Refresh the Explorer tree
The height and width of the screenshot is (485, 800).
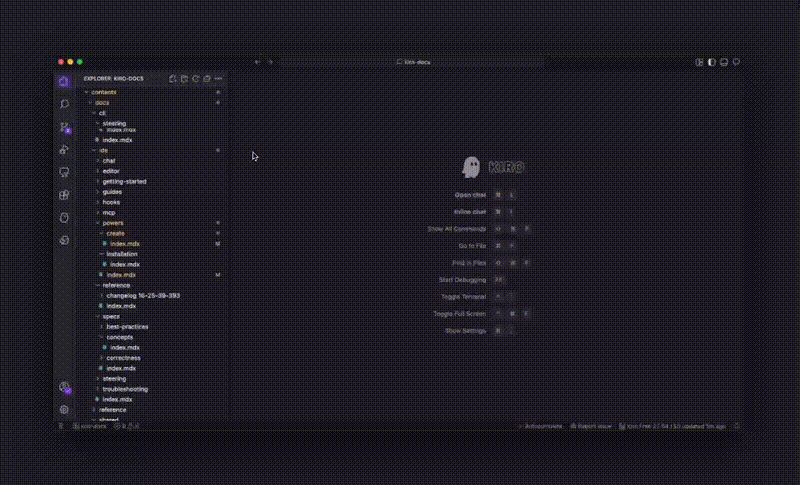(x=195, y=79)
